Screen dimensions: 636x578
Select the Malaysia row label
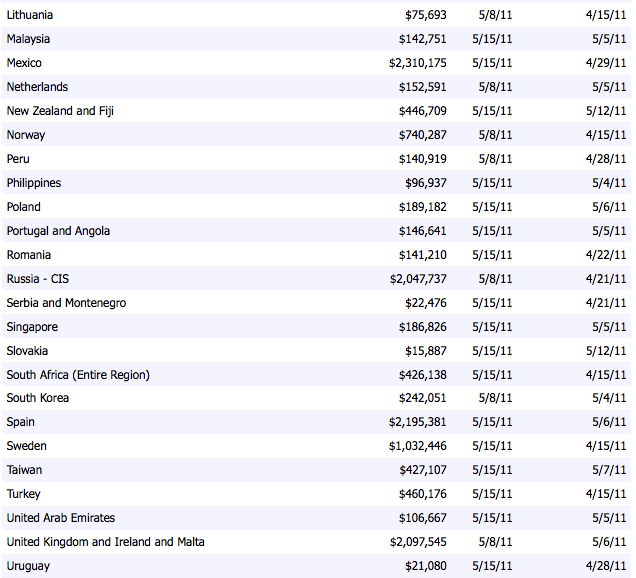tap(28, 39)
